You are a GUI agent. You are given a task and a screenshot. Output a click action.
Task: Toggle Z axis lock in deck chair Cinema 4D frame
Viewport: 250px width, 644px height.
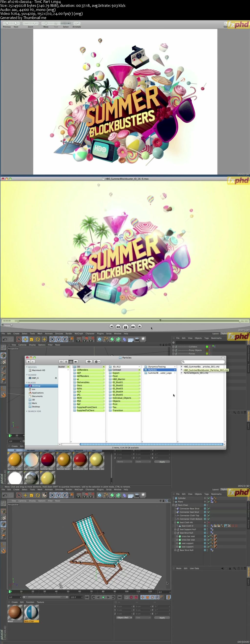(65, 495)
